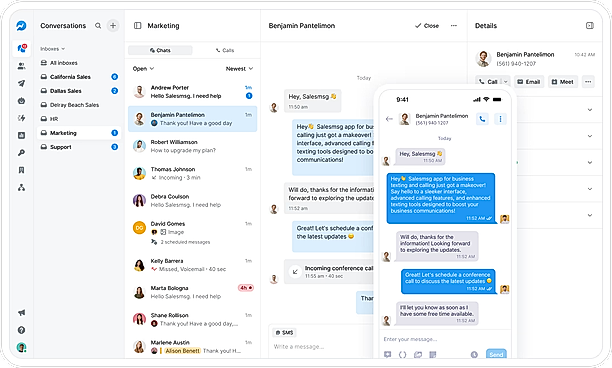
Task: Click the Meet button in Details
Action: click(x=562, y=82)
